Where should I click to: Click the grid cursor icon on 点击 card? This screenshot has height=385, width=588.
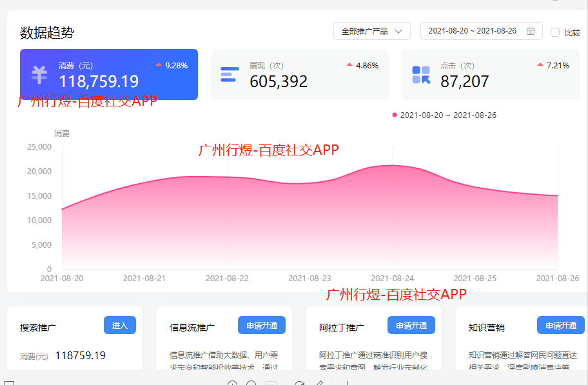[421, 75]
